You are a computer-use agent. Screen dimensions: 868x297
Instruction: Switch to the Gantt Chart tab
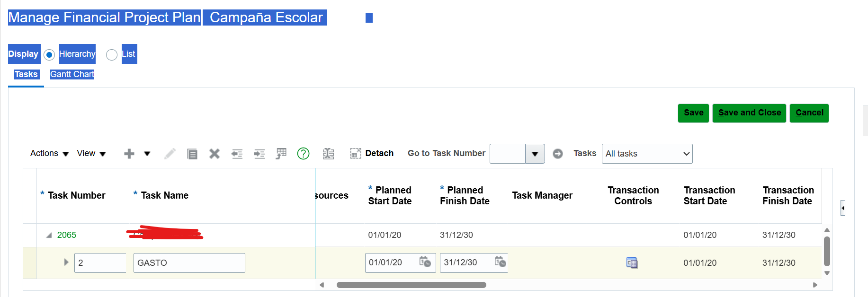tap(72, 74)
